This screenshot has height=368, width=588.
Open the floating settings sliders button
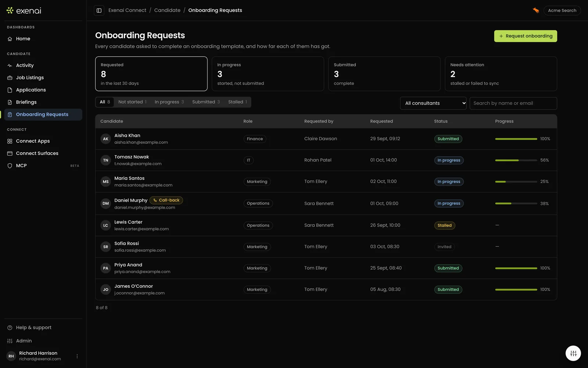(x=573, y=354)
